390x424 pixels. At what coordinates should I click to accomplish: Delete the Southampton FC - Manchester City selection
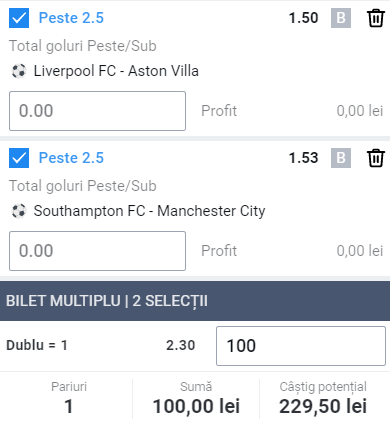click(x=376, y=158)
